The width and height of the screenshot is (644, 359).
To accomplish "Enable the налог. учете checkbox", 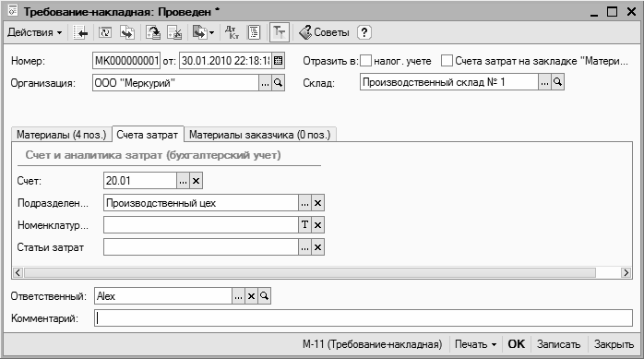I will (x=365, y=61).
